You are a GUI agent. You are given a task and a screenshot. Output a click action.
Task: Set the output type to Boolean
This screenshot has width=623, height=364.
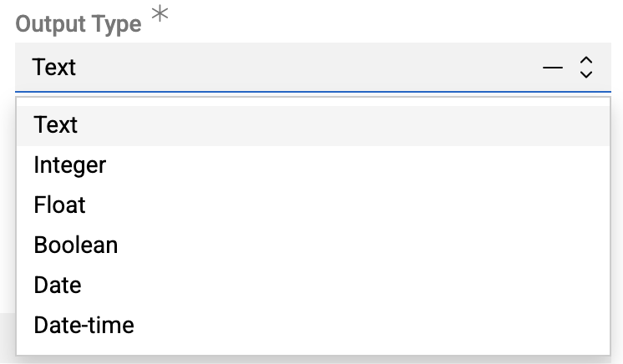click(x=76, y=245)
